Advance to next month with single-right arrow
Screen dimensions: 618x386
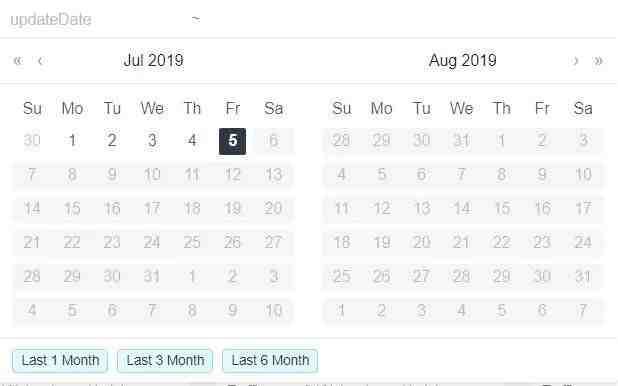click(576, 61)
